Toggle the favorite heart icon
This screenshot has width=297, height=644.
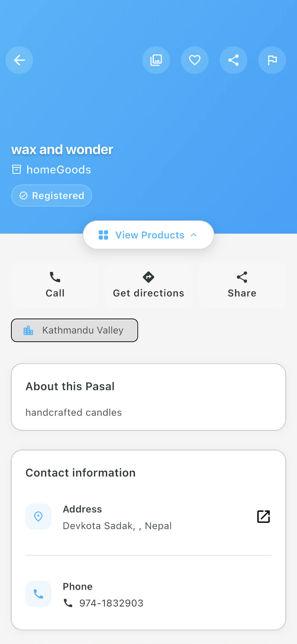click(195, 60)
